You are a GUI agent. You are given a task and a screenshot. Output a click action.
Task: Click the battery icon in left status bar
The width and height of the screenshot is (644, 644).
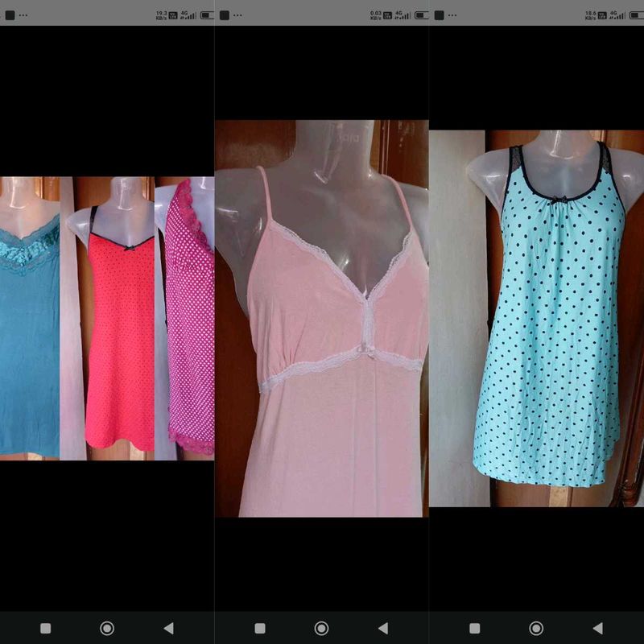[207, 14]
